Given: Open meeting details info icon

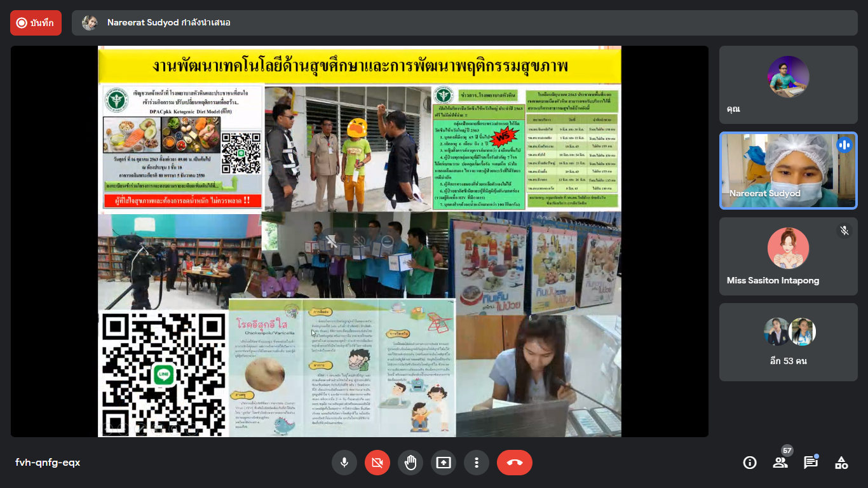Looking at the screenshot, I should tap(750, 463).
